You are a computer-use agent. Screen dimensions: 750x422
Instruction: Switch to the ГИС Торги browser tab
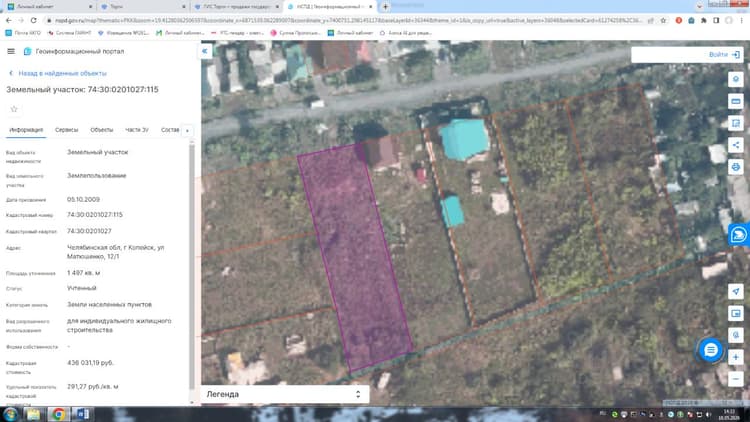coord(236,7)
